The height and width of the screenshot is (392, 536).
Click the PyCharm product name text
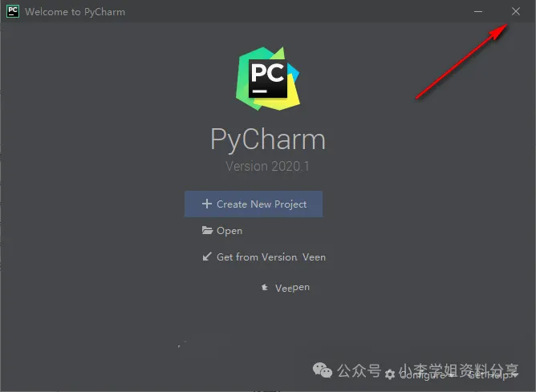(268, 139)
